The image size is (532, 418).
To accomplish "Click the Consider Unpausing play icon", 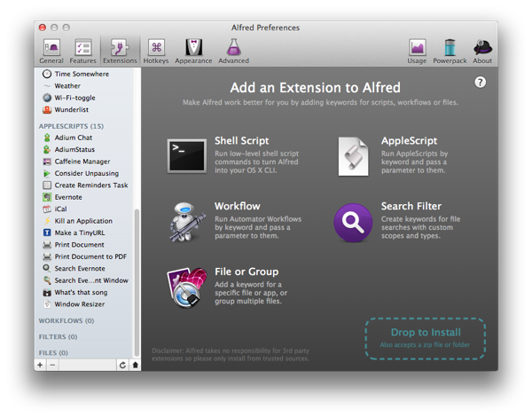I will click(47, 173).
